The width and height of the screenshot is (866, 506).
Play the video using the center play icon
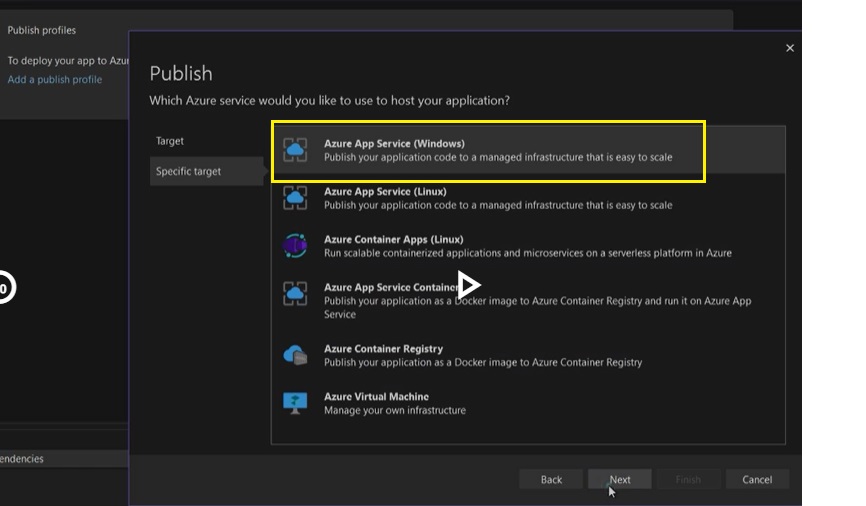pyautogui.click(x=468, y=285)
